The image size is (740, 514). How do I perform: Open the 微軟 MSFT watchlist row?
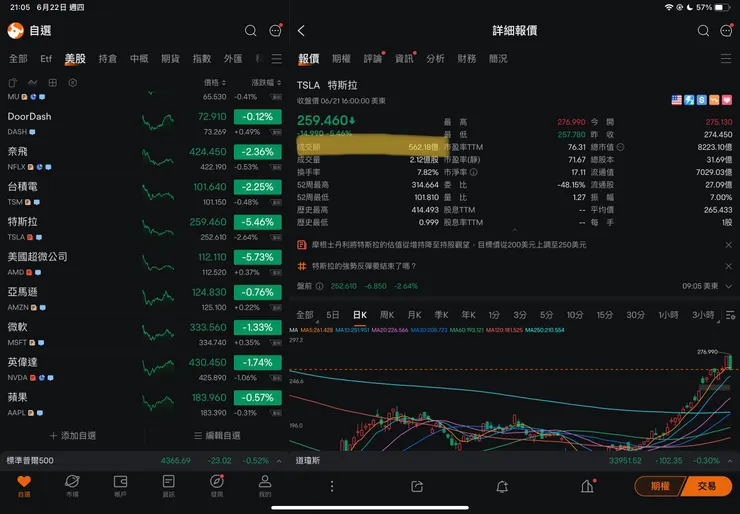click(x=144, y=334)
